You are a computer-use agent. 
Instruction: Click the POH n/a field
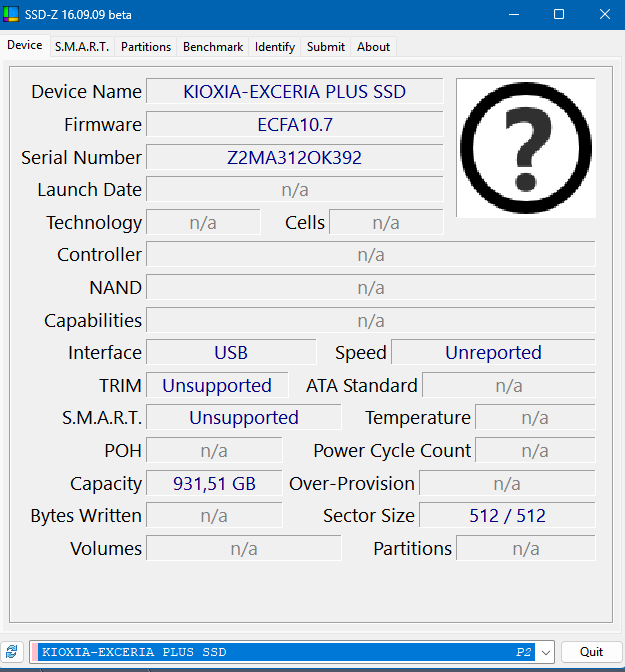pyautogui.click(x=214, y=450)
